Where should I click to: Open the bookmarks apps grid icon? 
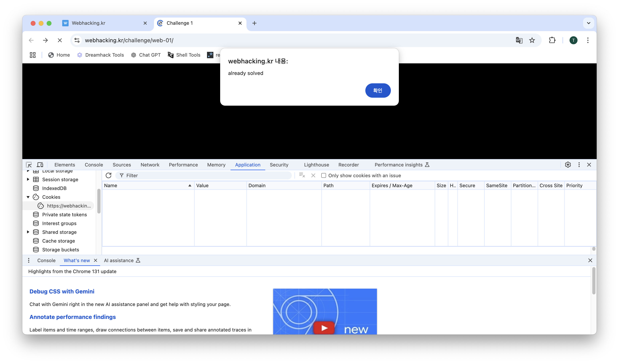tap(33, 55)
